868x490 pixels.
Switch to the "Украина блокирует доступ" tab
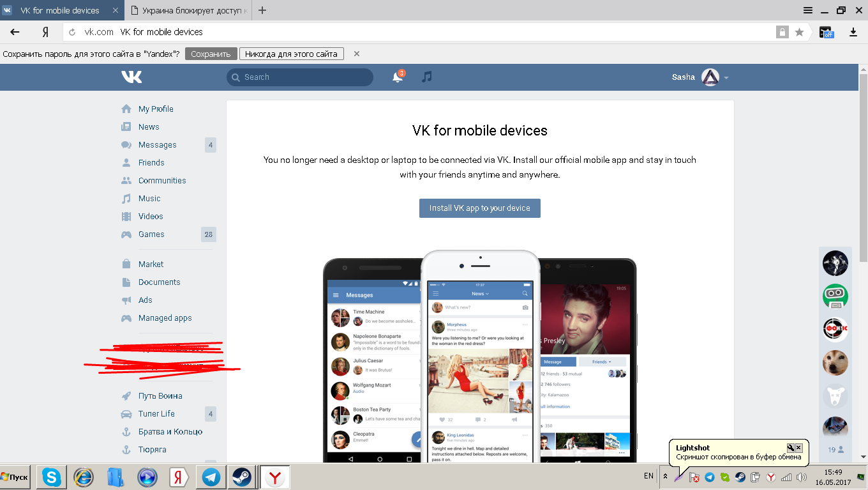pyautogui.click(x=187, y=10)
